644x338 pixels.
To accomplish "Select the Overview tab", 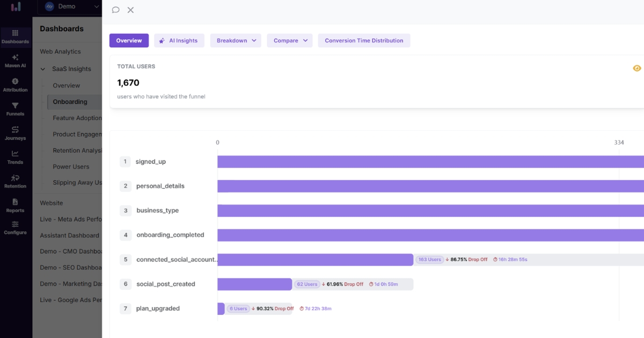I will point(129,40).
